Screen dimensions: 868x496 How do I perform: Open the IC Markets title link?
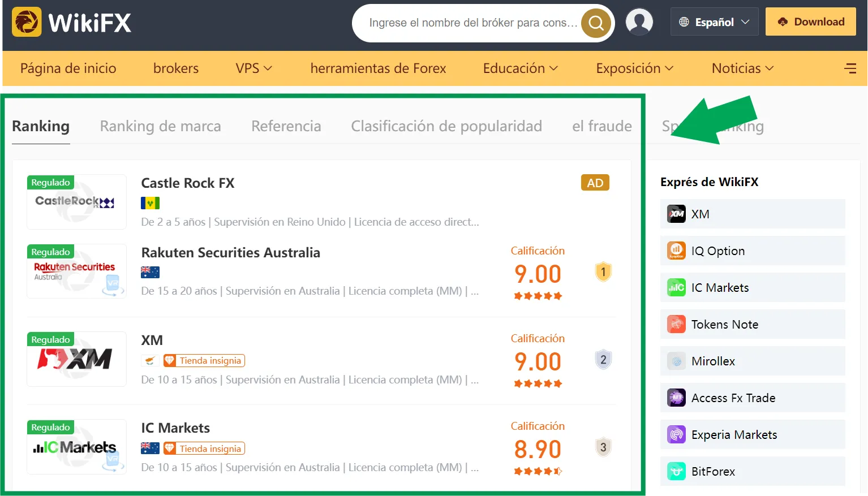tap(175, 428)
